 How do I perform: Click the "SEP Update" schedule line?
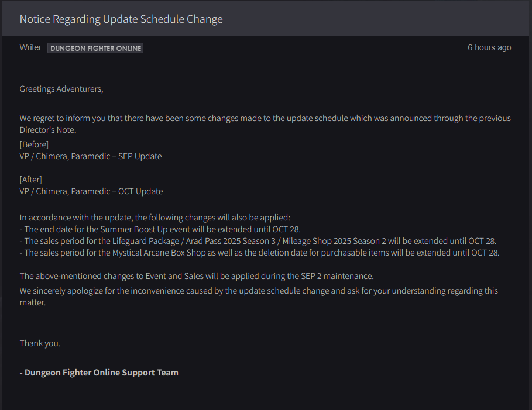(91, 156)
